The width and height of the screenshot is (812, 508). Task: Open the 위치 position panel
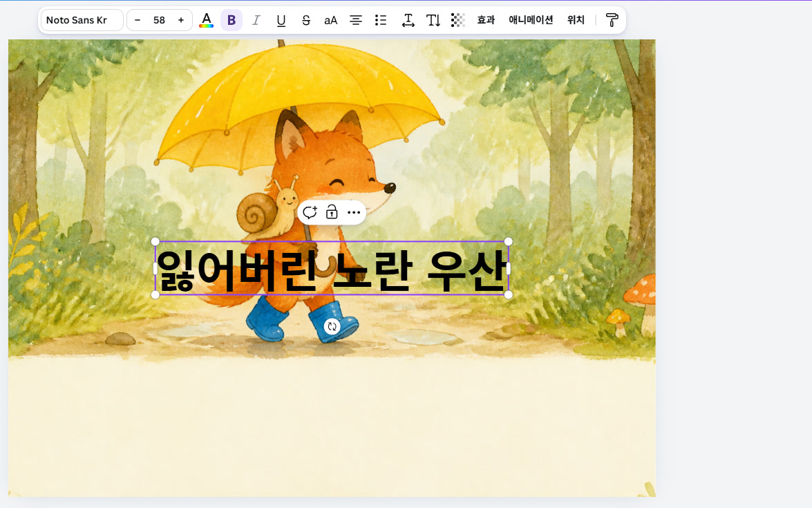576,20
